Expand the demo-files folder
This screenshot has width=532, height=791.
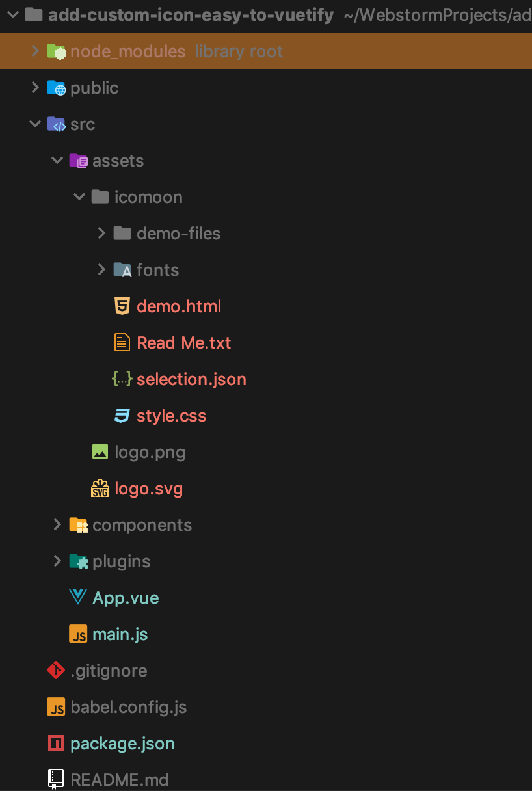101,234
